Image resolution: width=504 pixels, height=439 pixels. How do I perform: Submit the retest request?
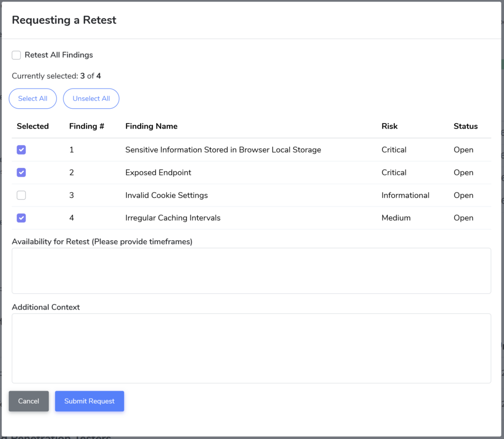[x=89, y=401]
